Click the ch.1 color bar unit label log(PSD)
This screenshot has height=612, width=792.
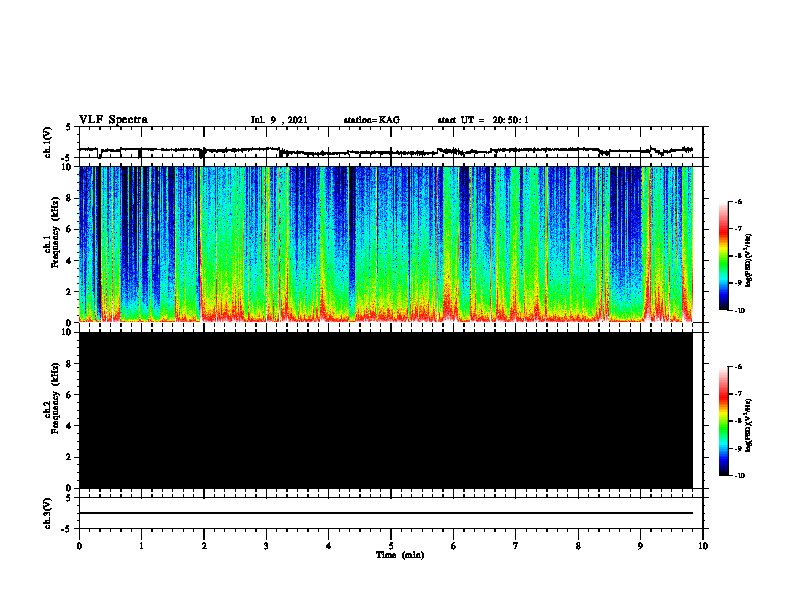pyautogui.click(x=749, y=261)
